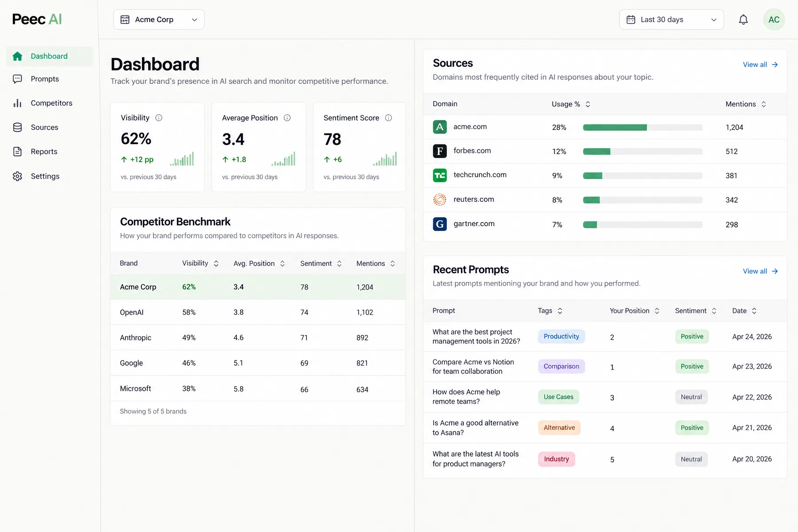Click the acme.com usage bar

(x=643, y=128)
